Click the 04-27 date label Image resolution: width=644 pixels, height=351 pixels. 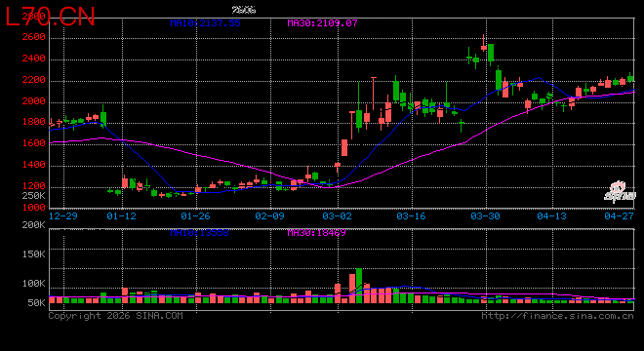[620, 215]
